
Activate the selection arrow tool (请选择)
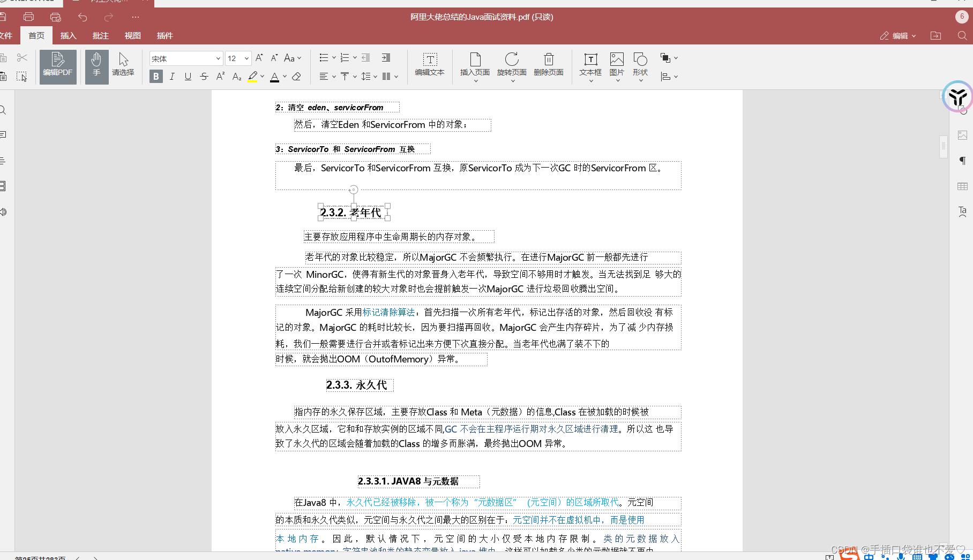pos(123,65)
